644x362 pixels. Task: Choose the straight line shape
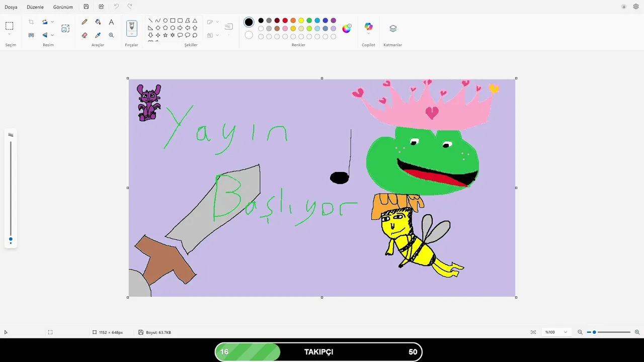click(150, 21)
